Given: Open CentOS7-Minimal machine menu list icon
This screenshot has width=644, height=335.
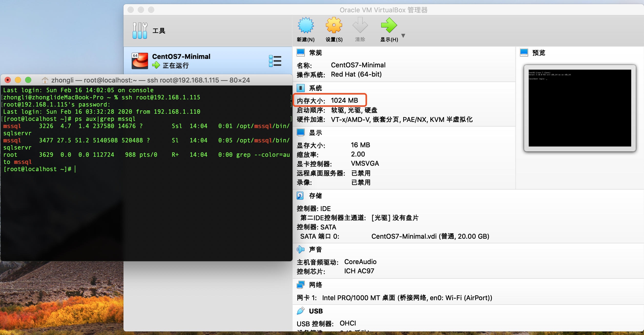Looking at the screenshot, I should coord(275,61).
